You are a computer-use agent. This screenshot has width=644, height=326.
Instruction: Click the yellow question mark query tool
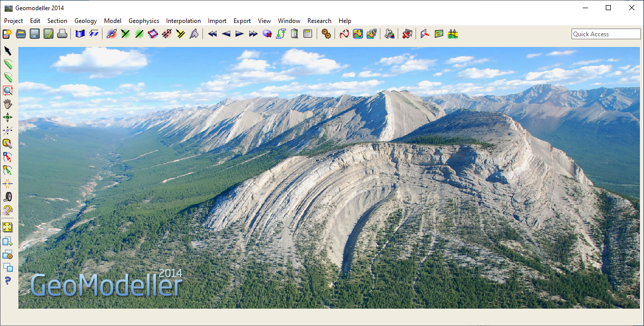(8, 210)
